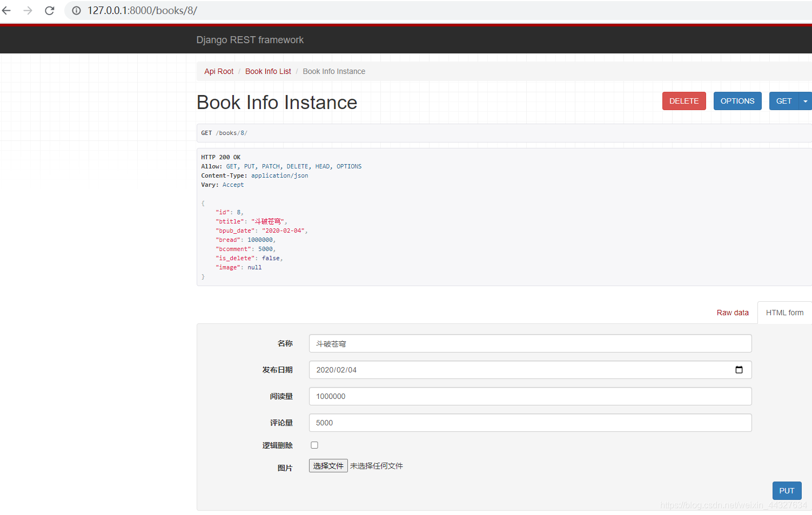812x515 pixels.
Task: Focus the 发布日期 date field
Action: coord(530,370)
